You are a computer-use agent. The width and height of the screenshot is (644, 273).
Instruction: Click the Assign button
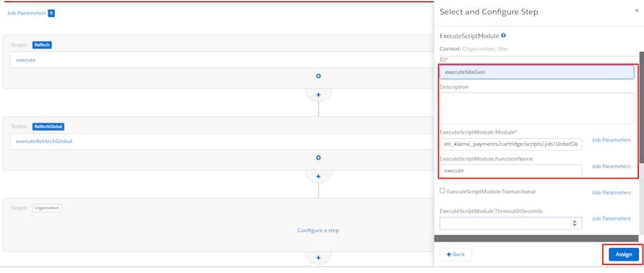(x=623, y=255)
